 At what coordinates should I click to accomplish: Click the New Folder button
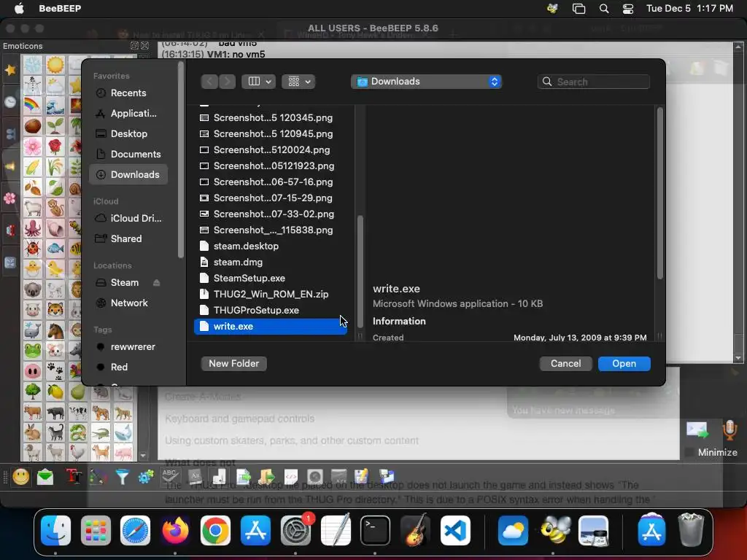click(234, 363)
